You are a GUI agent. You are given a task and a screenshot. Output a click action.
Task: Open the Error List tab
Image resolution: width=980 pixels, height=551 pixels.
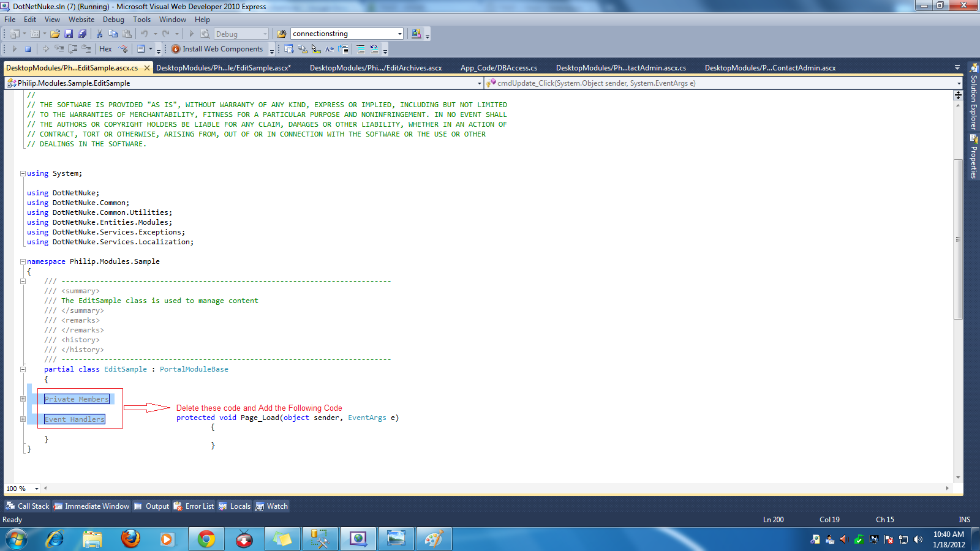click(194, 506)
